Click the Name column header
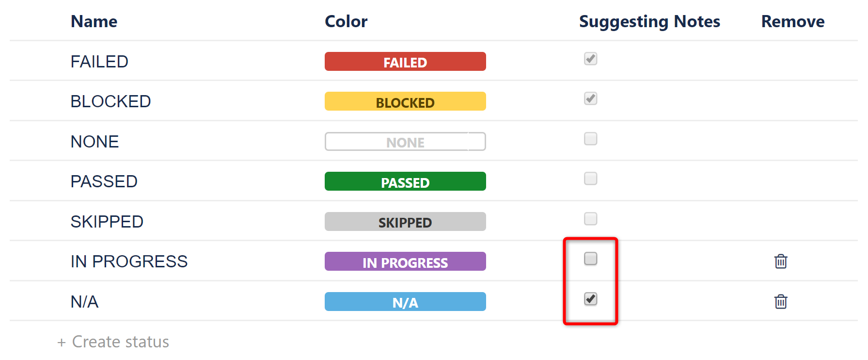 click(x=94, y=21)
